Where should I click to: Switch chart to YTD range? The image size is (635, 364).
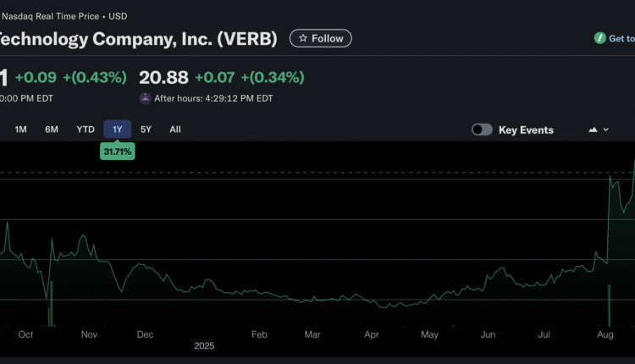pyautogui.click(x=86, y=130)
